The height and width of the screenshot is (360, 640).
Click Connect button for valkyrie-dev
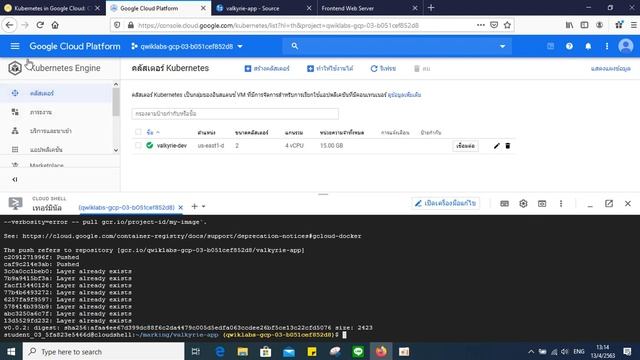click(465, 146)
